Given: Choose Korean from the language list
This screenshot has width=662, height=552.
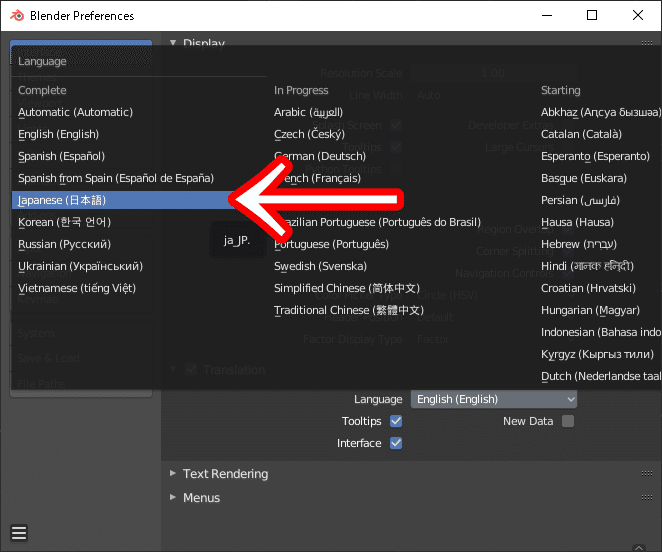Looking at the screenshot, I should tap(64, 222).
